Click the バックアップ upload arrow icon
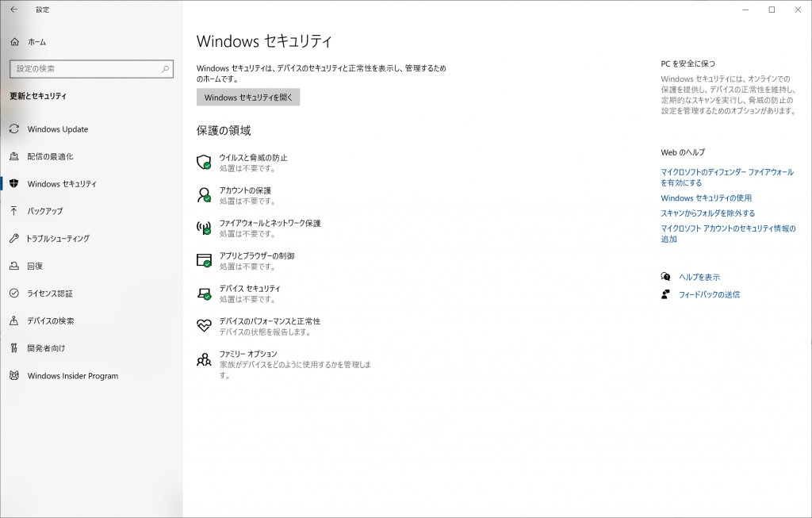Viewport: 812px width, 518px height. [14, 211]
